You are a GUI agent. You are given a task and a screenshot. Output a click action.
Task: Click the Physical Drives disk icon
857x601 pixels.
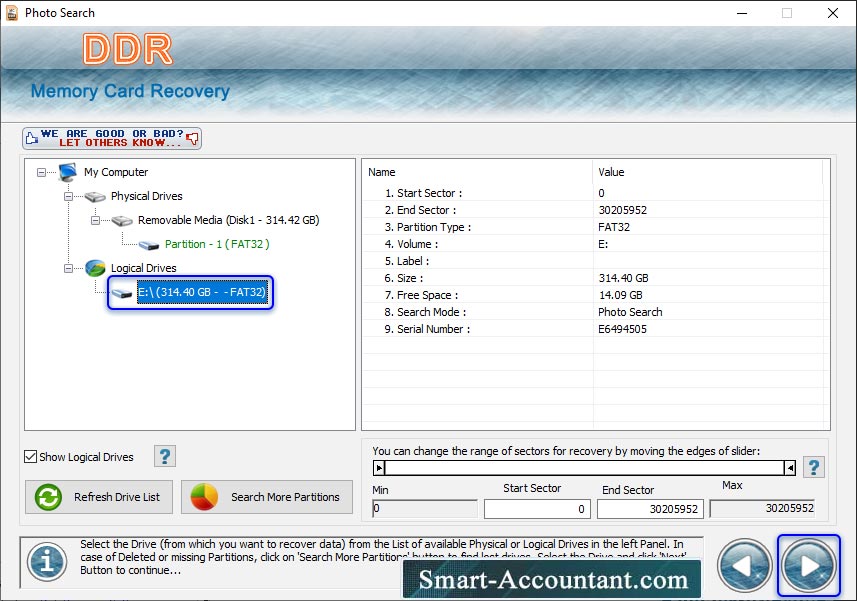95,196
